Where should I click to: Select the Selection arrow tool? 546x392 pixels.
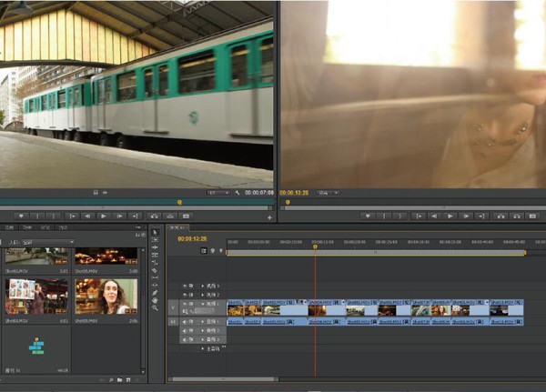coord(156,232)
